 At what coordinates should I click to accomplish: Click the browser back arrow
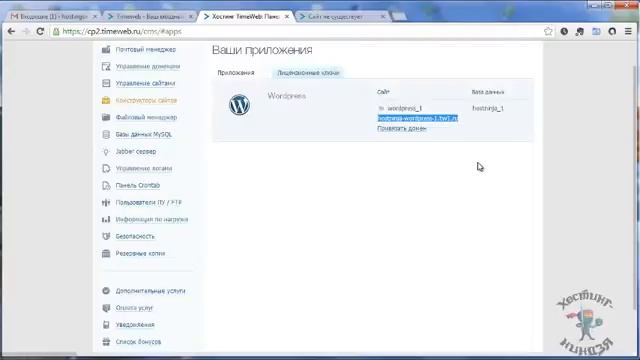pos(11,31)
